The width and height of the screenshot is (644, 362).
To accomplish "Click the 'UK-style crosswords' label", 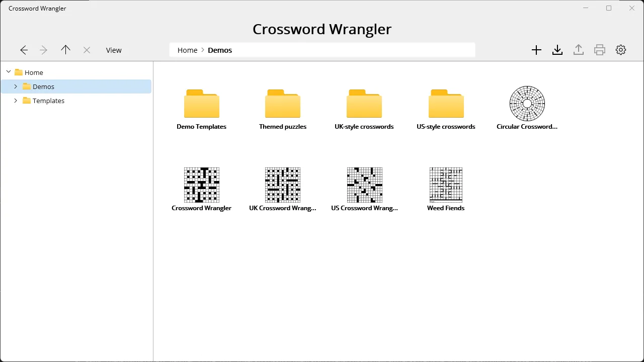I will 364,127.
